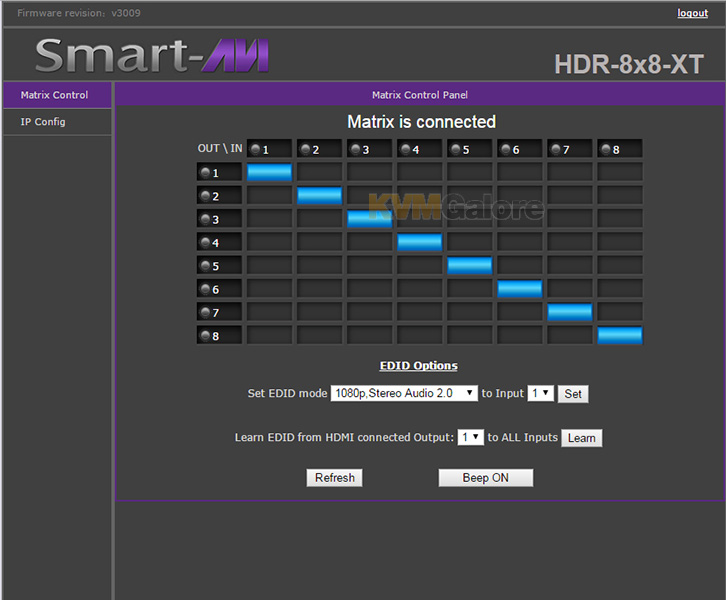Click the Refresh button
The image size is (726, 600).
click(334, 477)
